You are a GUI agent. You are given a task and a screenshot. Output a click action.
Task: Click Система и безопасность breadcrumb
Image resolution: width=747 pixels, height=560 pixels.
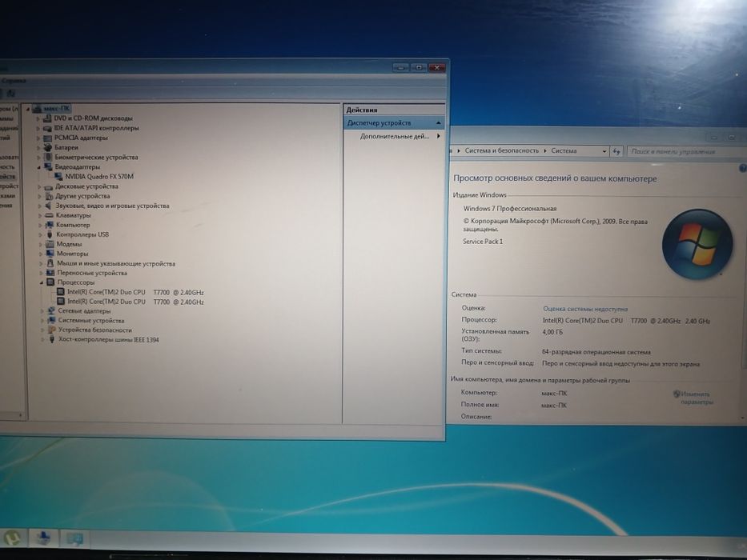pyautogui.click(x=501, y=150)
